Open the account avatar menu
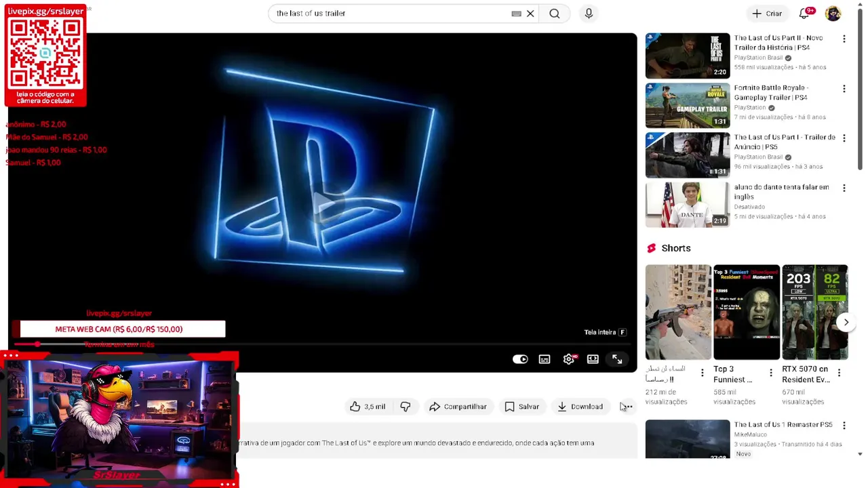 [x=833, y=14]
